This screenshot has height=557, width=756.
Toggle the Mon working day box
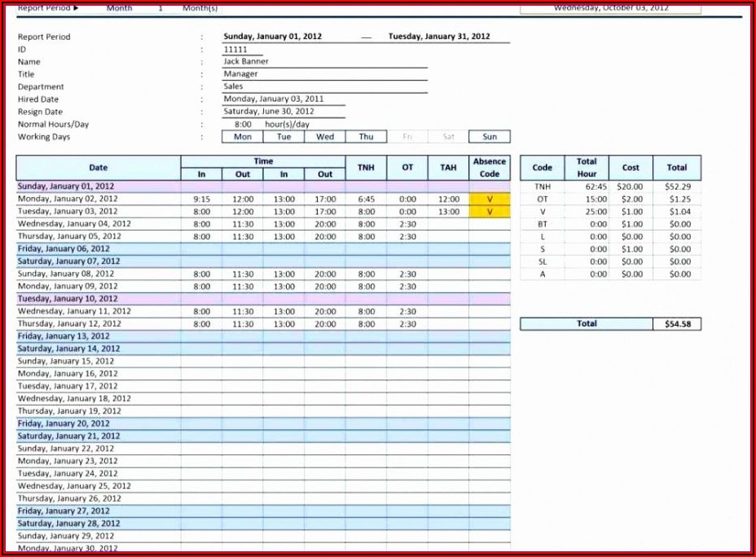(243, 137)
